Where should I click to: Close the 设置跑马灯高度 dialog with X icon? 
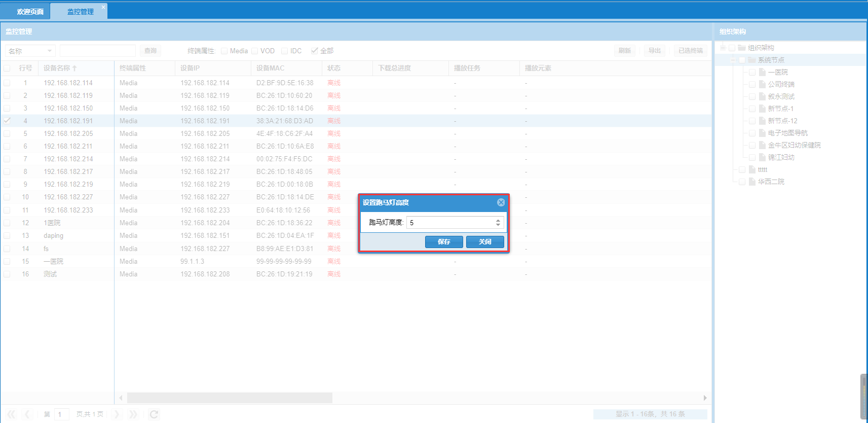(501, 202)
